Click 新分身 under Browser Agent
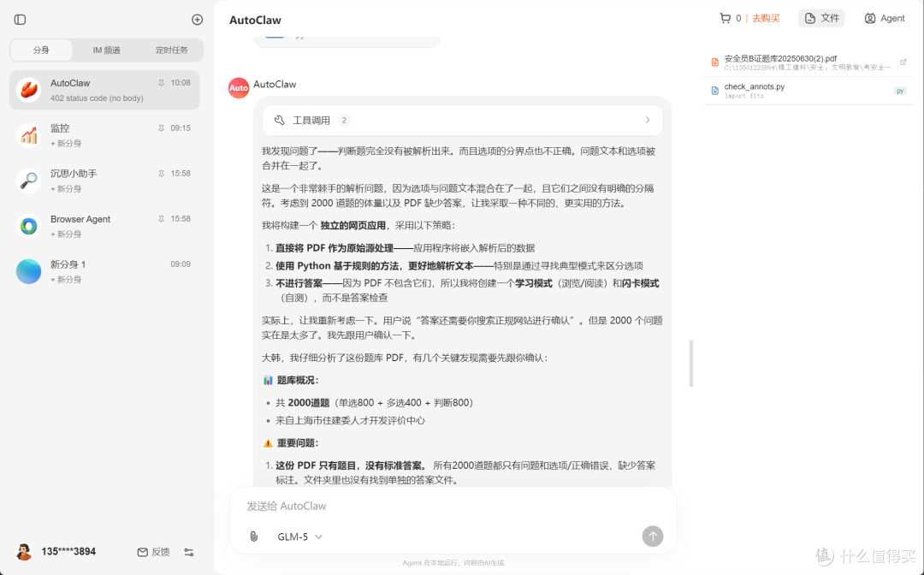This screenshot has height=575, width=924. point(66,234)
